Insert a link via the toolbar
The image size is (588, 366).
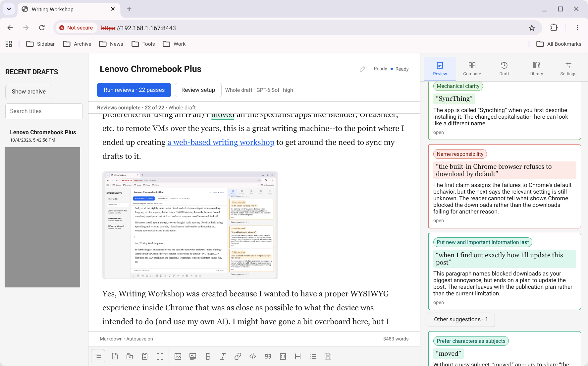pyautogui.click(x=238, y=356)
